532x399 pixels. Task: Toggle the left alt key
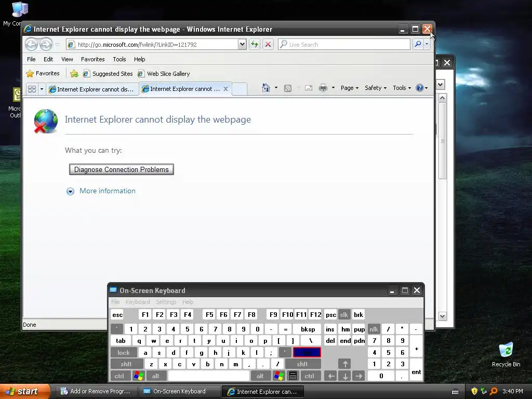[156, 376]
